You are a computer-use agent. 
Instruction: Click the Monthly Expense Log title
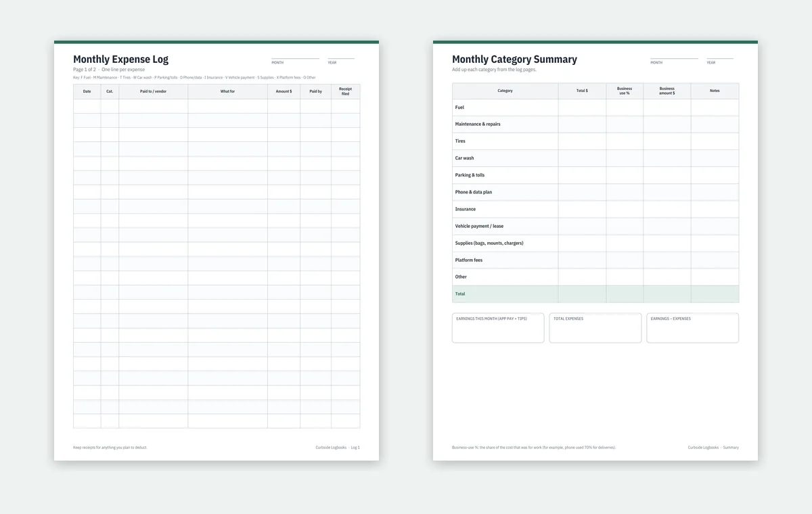(x=120, y=60)
